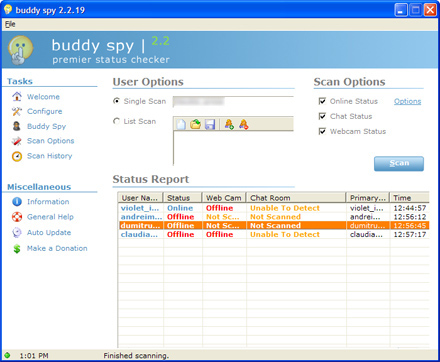Click the Scan History clock icon

(x=17, y=156)
